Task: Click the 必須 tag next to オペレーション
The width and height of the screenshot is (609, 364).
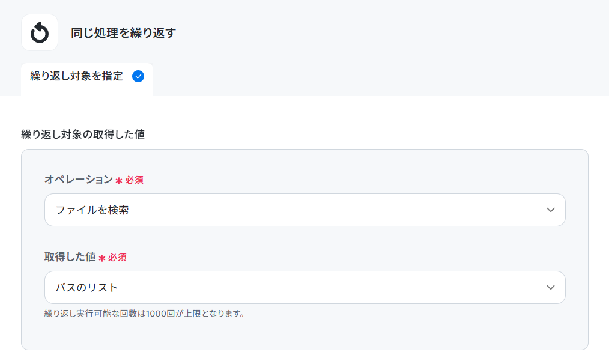Action: click(134, 180)
